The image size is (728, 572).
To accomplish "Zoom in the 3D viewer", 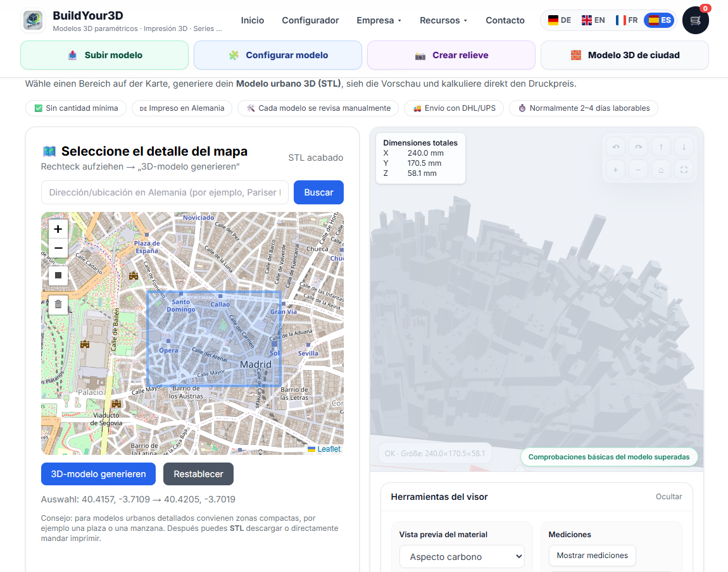I will point(616,170).
